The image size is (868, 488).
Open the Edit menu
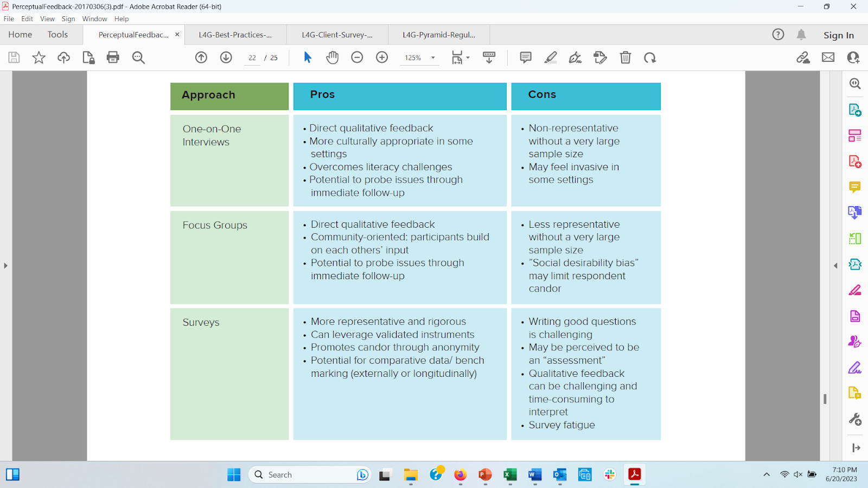pos(27,19)
